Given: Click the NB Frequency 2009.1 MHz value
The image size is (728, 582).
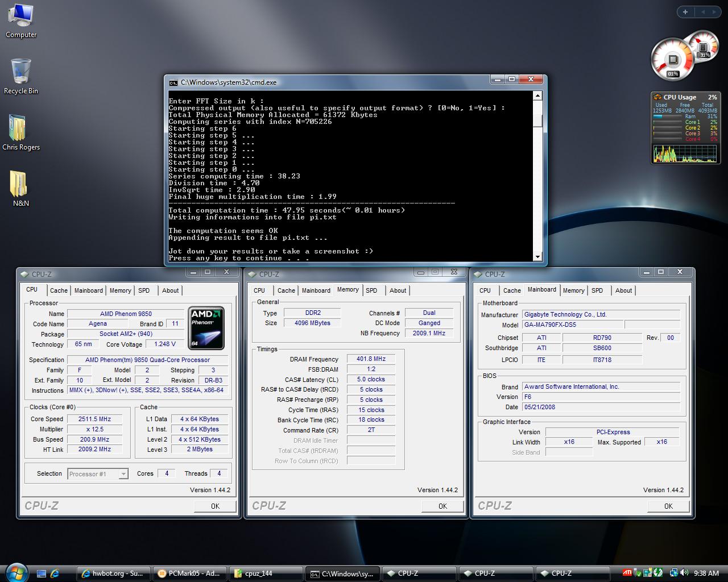Looking at the screenshot, I should (429, 333).
